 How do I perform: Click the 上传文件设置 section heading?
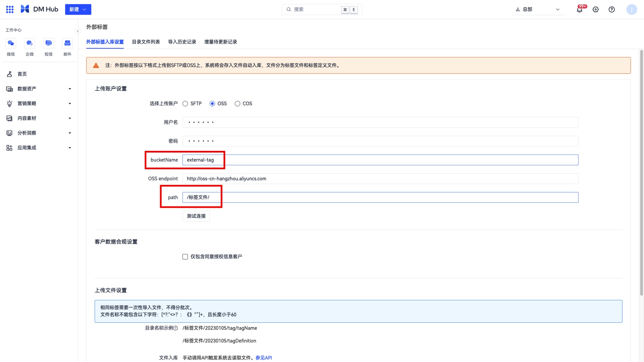tap(111, 290)
